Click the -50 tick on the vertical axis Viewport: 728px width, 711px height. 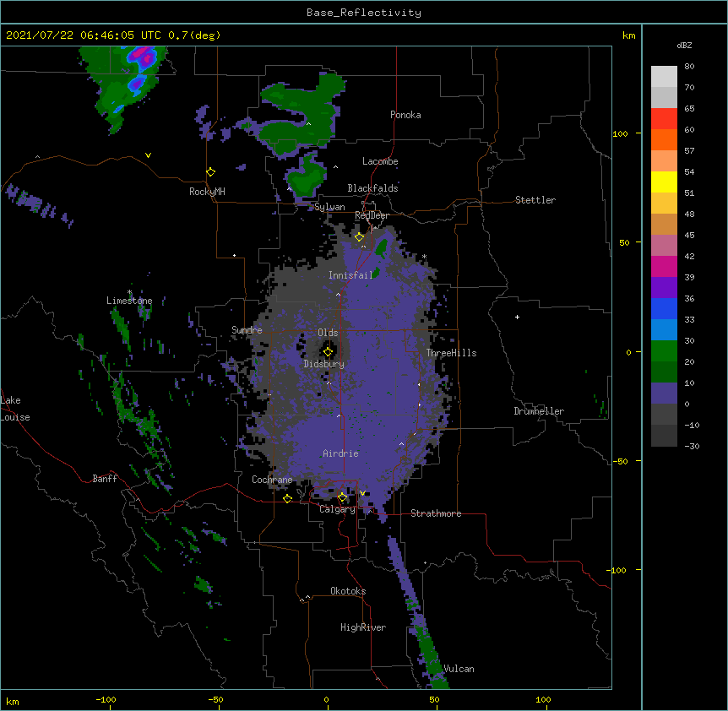tap(620, 461)
